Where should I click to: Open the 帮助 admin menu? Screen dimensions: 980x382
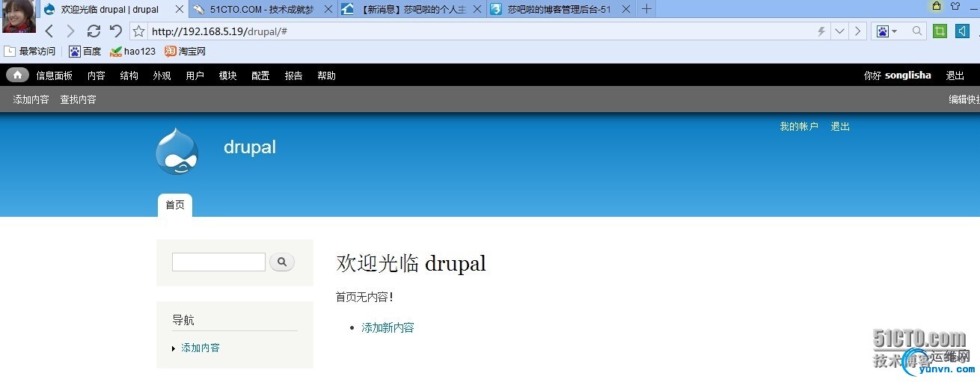327,76
